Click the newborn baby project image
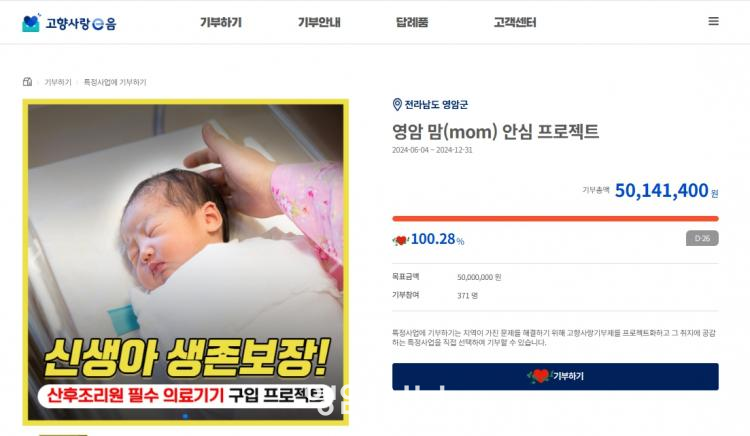 (186, 262)
